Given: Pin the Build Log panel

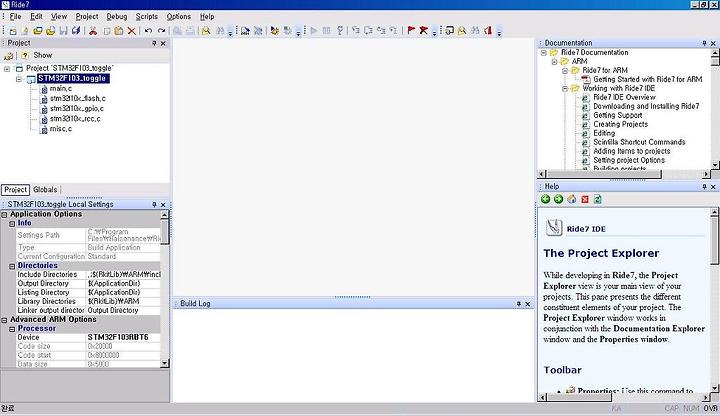Looking at the screenshot, I should tap(518, 304).
